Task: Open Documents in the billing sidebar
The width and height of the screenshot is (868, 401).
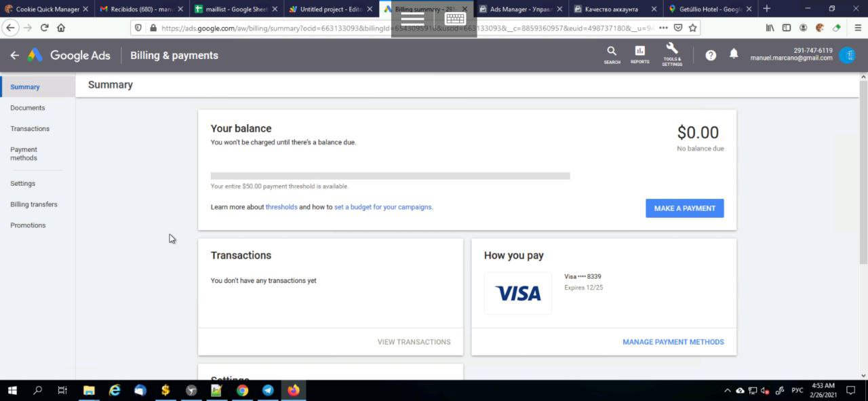Action: click(28, 108)
